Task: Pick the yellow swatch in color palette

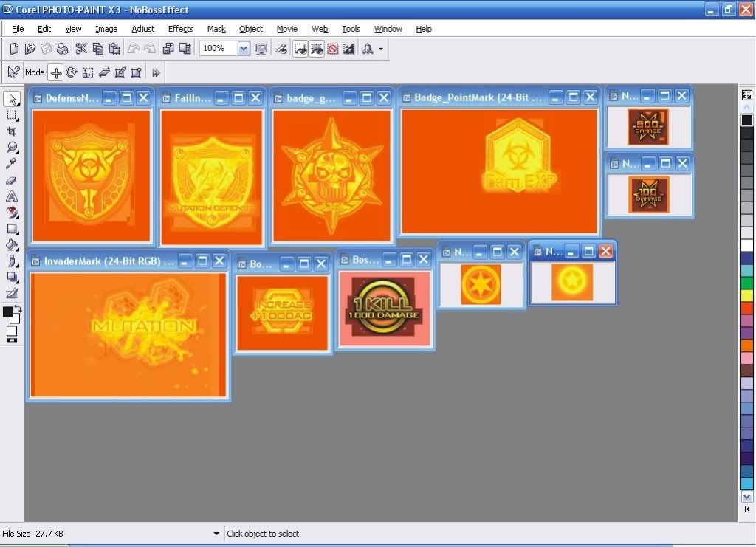Action: (x=747, y=295)
